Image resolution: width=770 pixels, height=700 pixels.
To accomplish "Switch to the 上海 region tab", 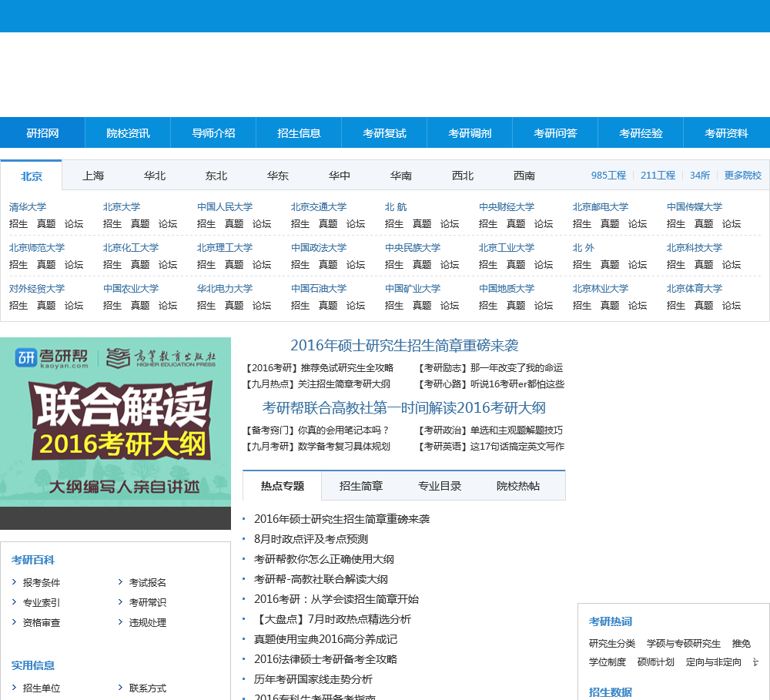I will click(x=93, y=176).
